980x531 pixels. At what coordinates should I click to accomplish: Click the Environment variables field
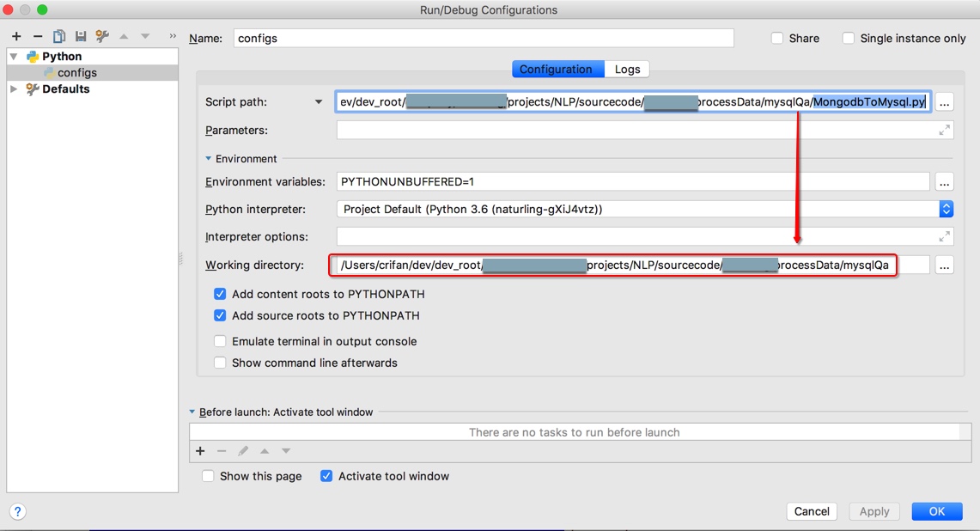[x=633, y=182]
